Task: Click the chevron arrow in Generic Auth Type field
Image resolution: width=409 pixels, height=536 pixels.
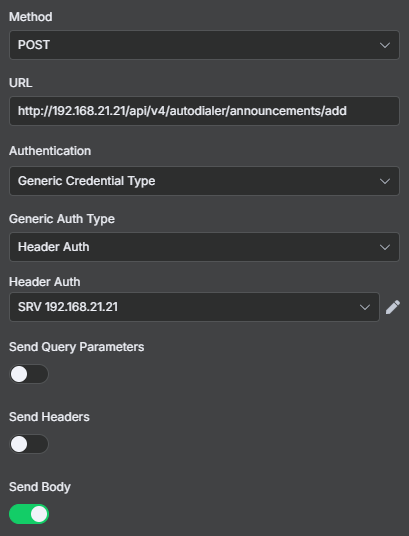Action: point(385,247)
